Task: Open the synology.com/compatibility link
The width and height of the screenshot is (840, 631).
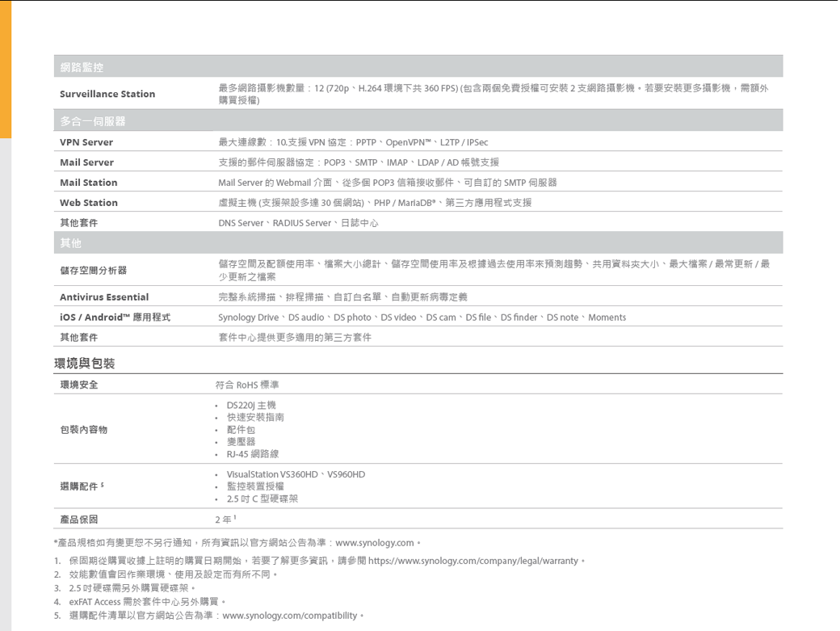Action: click(x=289, y=616)
